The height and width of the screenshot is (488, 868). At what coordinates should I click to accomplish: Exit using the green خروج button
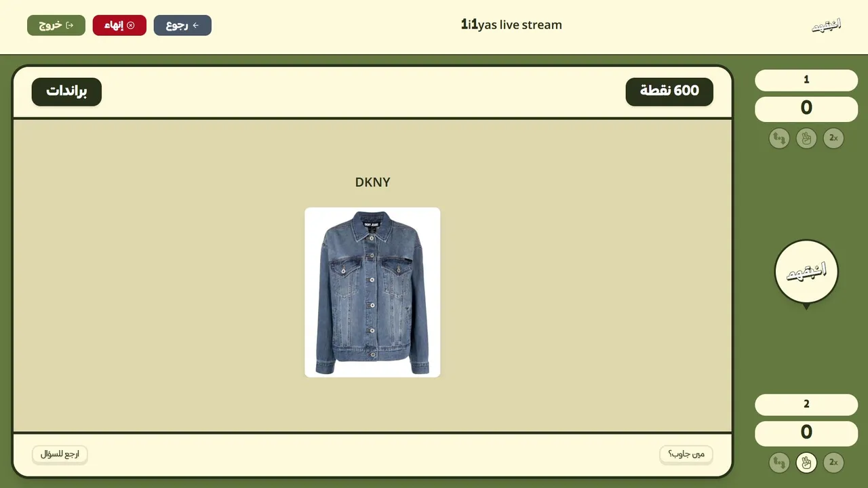[56, 25]
